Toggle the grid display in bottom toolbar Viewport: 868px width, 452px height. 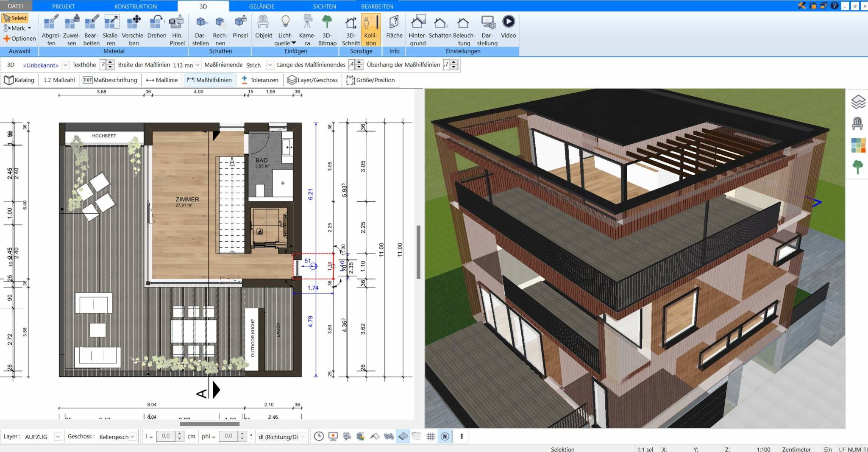[x=431, y=436]
